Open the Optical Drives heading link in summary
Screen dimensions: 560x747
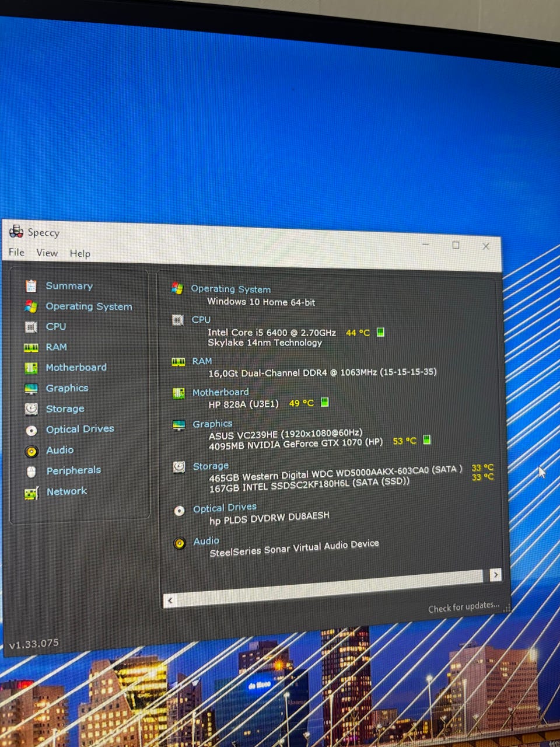pos(225,508)
